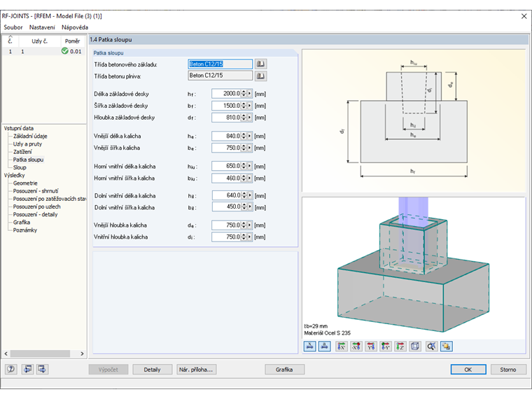The height and width of the screenshot is (399, 532).
Task: Click the Grafika button at bottom
Action: pos(284,370)
